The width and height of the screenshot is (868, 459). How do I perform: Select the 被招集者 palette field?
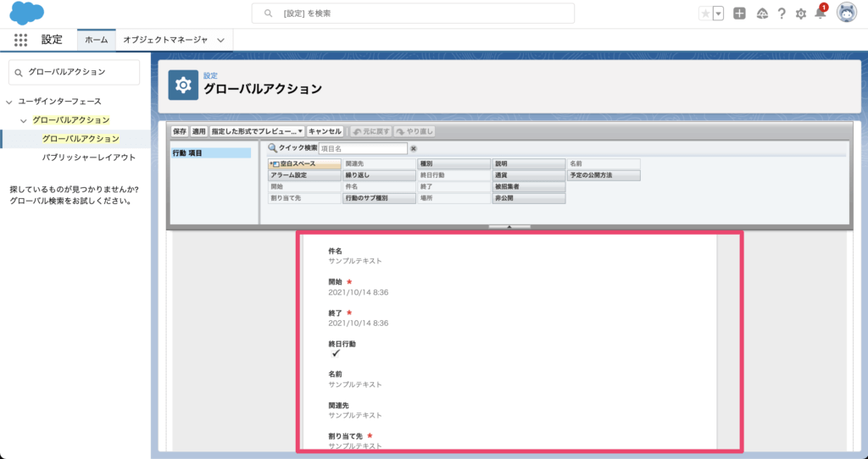529,187
